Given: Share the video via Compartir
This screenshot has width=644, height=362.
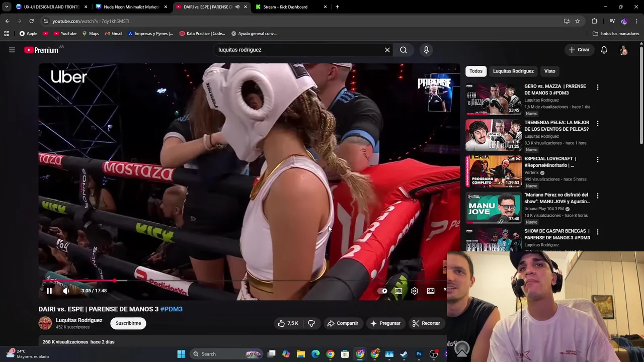Looking at the screenshot, I should tap(343, 323).
